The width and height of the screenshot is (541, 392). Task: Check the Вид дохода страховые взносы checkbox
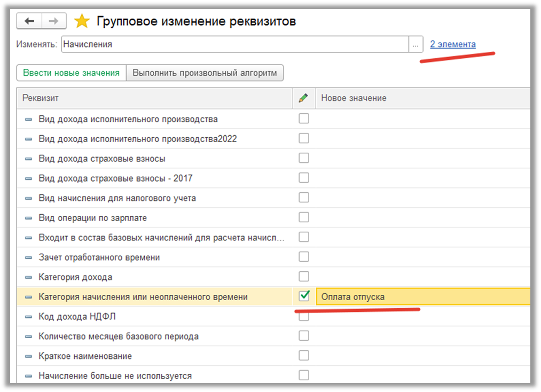point(304,158)
